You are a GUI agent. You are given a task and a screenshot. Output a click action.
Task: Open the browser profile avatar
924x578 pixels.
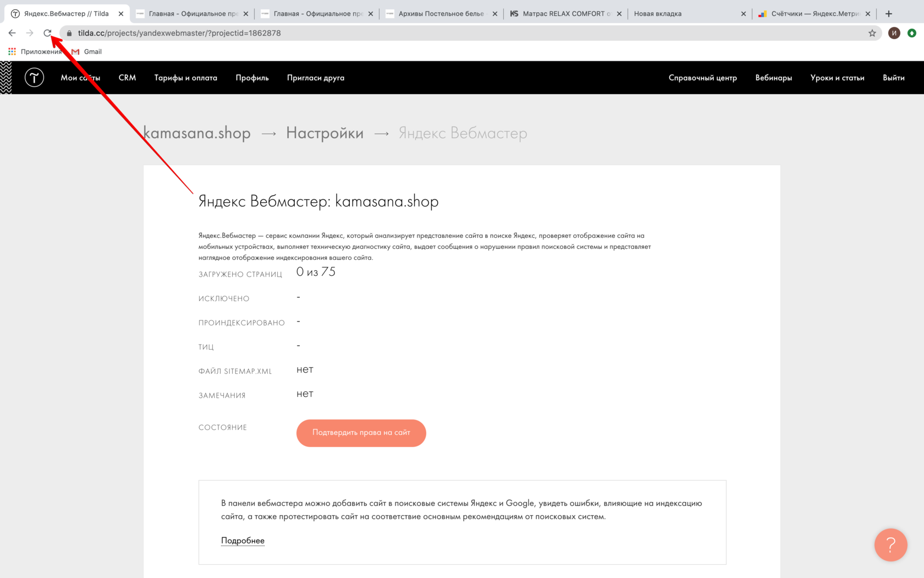pyautogui.click(x=894, y=33)
